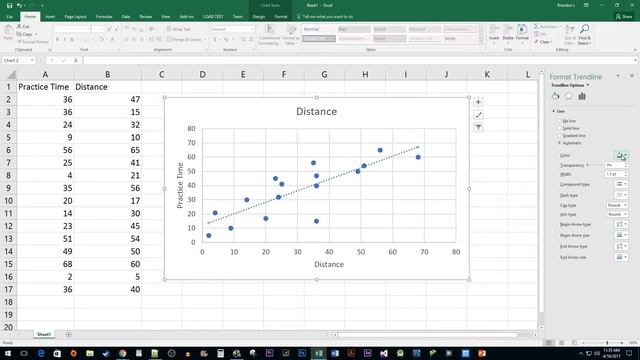Select Effects pentagon tab in Format Trendline
This screenshot has width=640, height=360.
click(569, 96)
